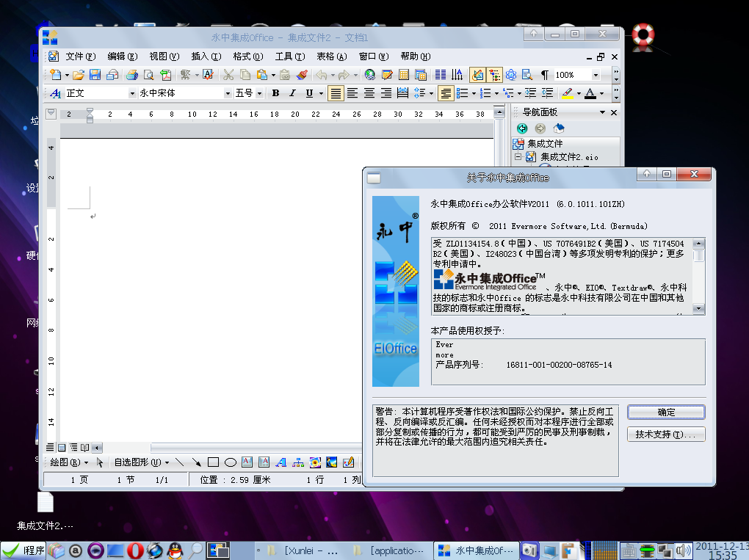Click the Open file folder icon
The image size is (749, 560).
coord(79,75)
